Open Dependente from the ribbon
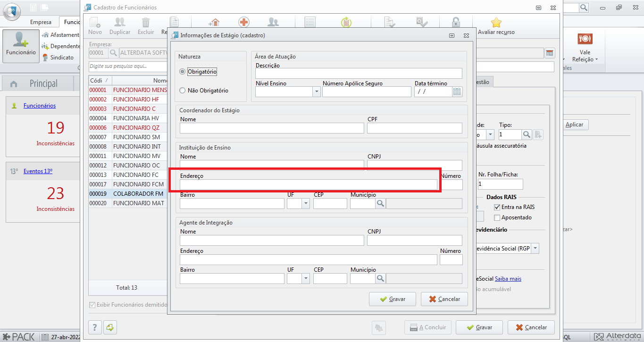The height and width of the screenshot is (342, 644). [x=60, y=46]
